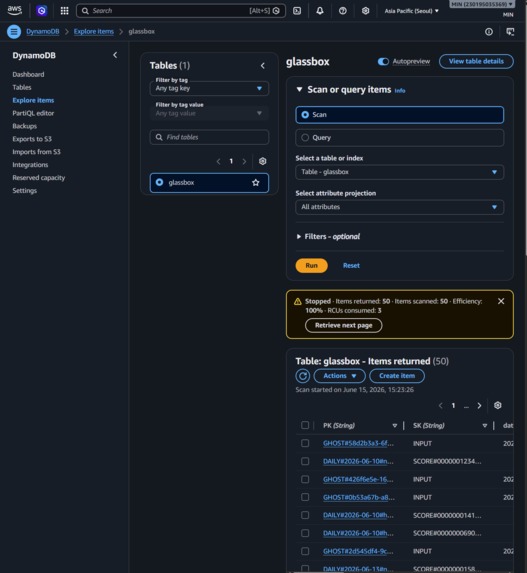Screen dimensions: 527x573
Task: Open PartiQL editor in sidebar
Action: 33,113
